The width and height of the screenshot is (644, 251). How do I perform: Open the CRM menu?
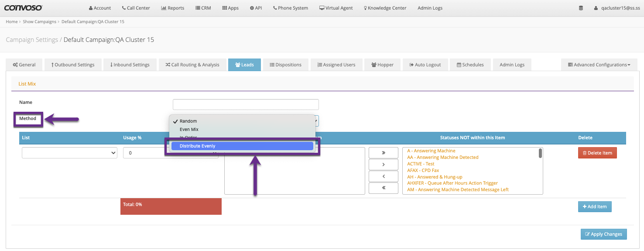pos(203,8)
